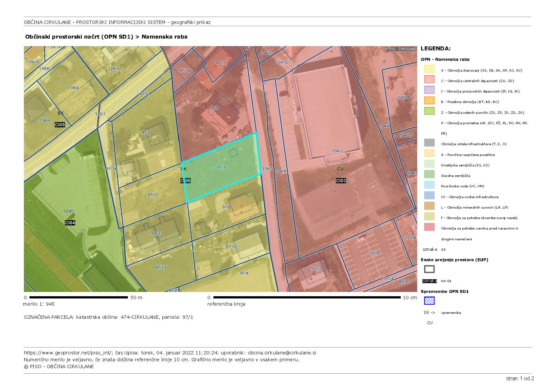Click the 'A - Površine razpršene poselitve' swatch
The image size is (555, 392).
click(x=429, y=153)
